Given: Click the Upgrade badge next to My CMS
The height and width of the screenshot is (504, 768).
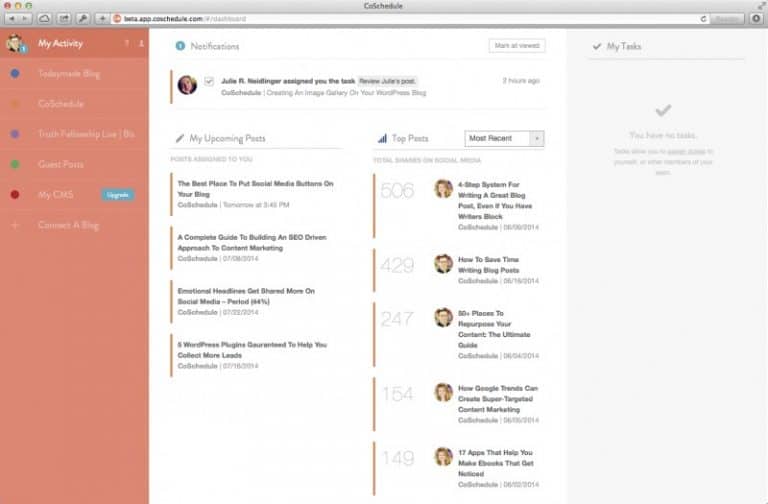Looking at the screenshot, I should click(x=118, y=195).
